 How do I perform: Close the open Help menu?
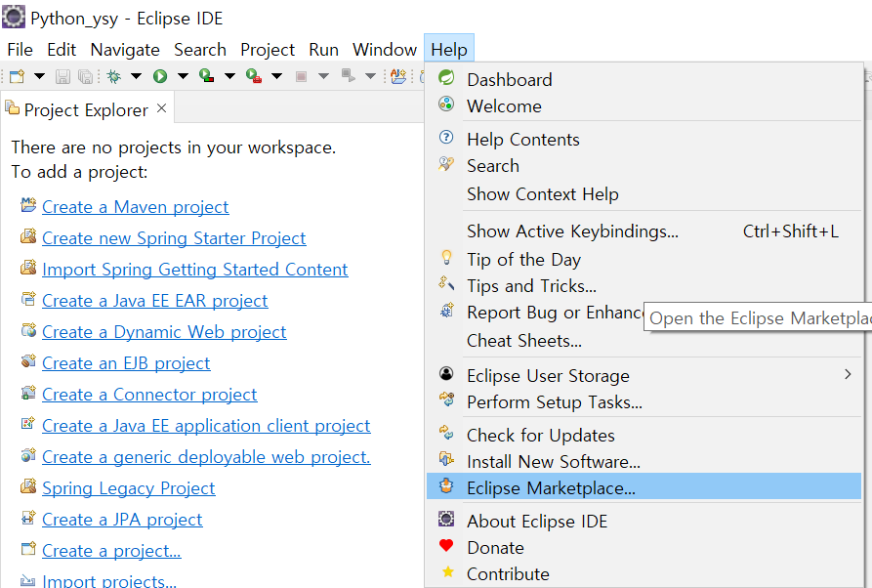click(x=449, y=50)
